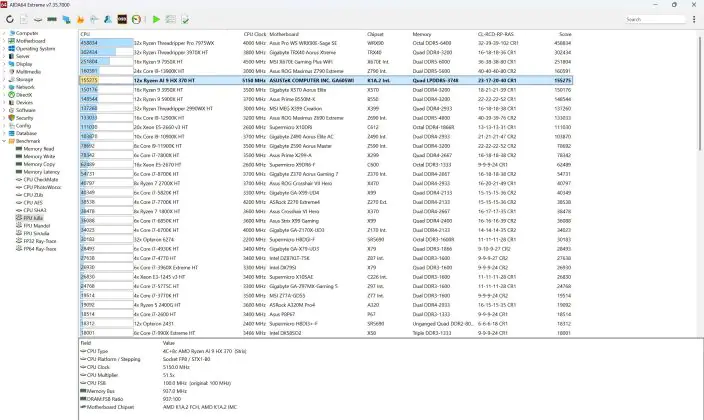The height and width of the screenshot is (420, 704).
Task: Select the DirectX category
Action: coord(24,95)
